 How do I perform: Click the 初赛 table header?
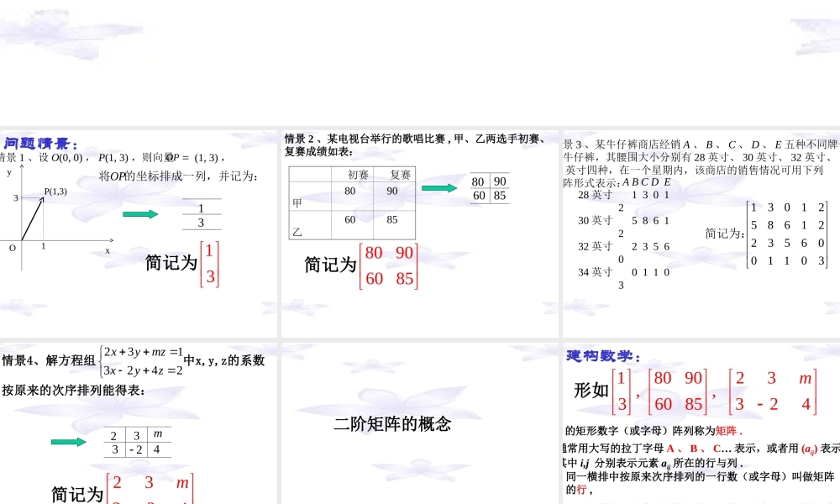(358, 175)
